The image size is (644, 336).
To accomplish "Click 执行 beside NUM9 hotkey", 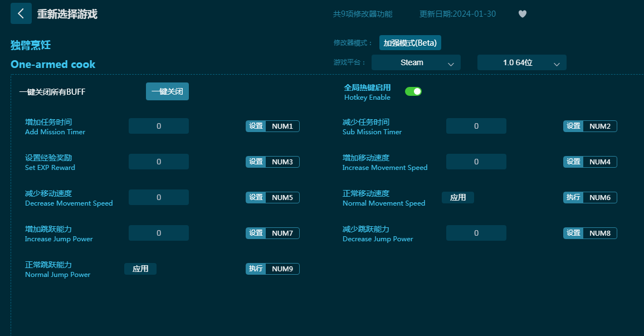I will pos(256,269).
